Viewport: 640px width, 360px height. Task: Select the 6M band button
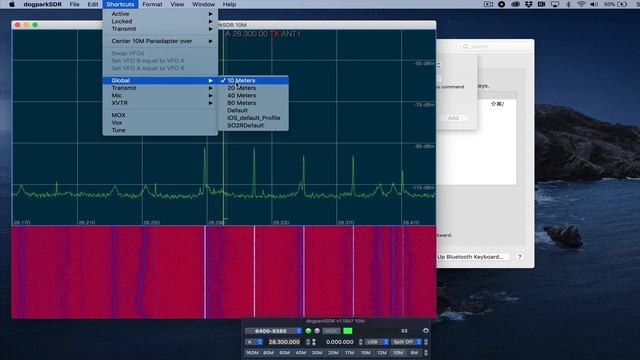[x=414, y=353]
